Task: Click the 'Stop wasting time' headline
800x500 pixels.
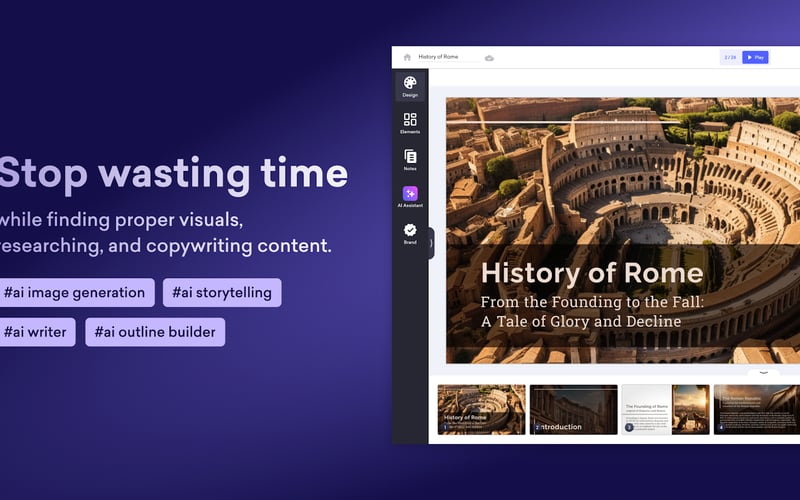Action: [x=173, y=174]
